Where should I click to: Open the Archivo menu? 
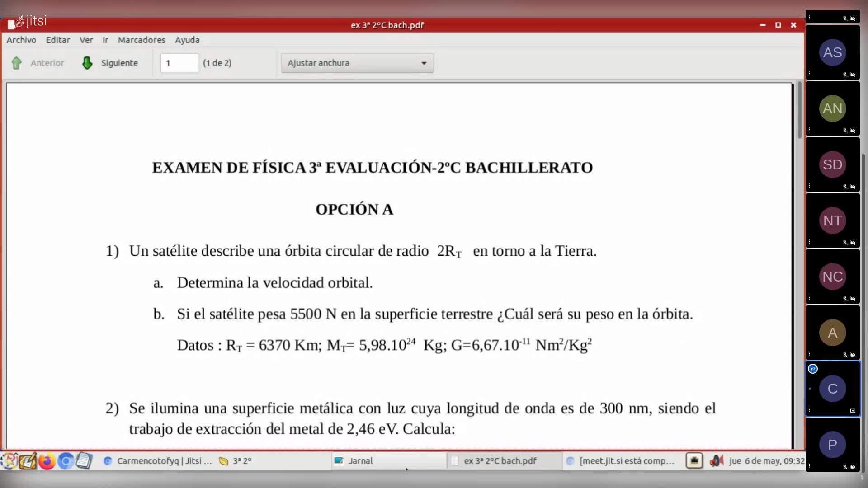(21, 40)
